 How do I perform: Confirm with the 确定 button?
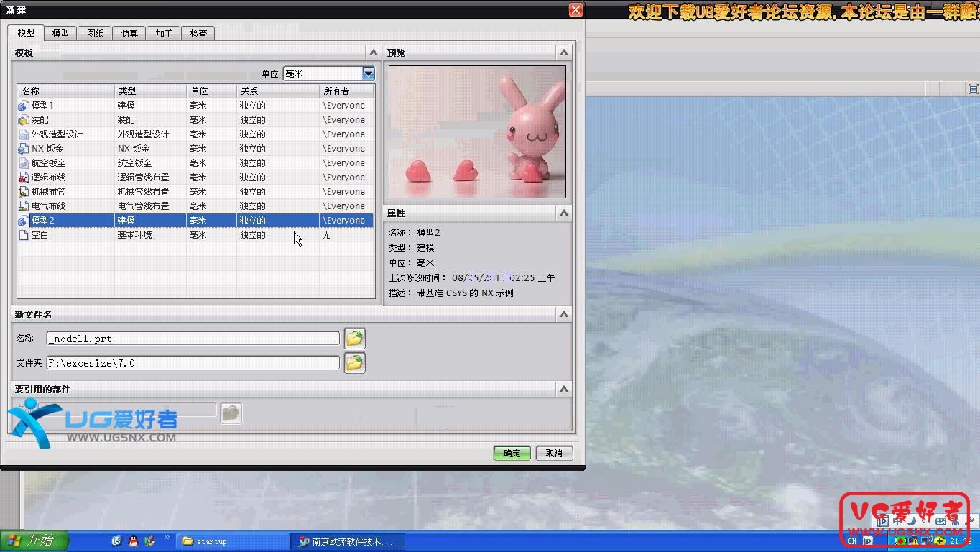512,453
